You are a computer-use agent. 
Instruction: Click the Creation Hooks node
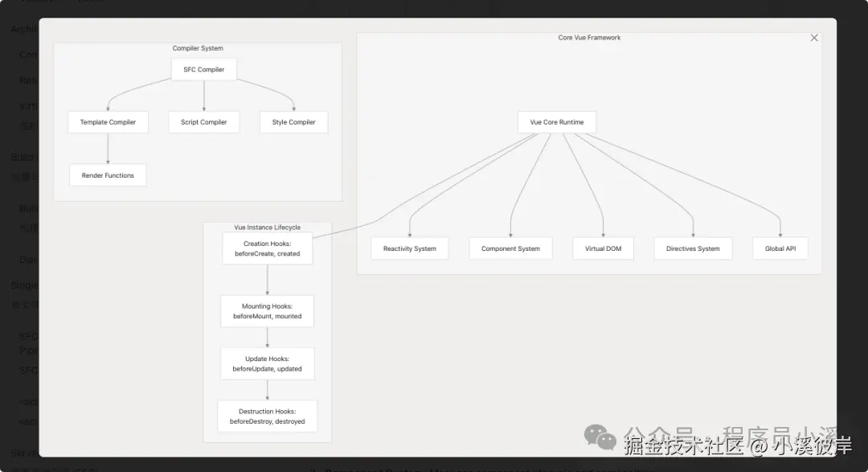point(268,248)
